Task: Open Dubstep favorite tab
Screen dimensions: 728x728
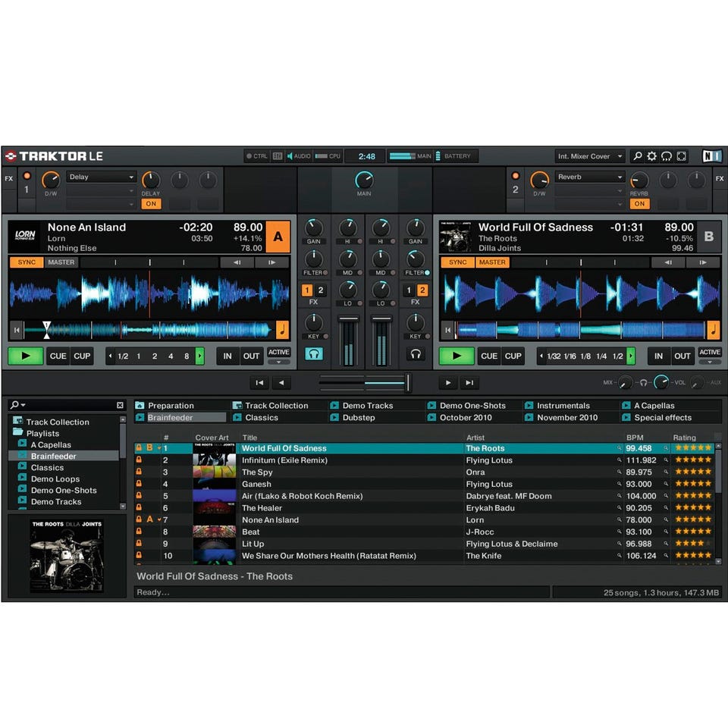Action: pos(359,417)
